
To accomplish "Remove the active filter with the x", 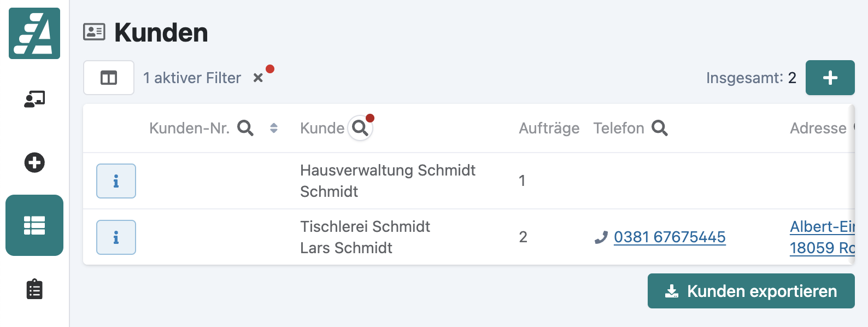I will click(x=259, y=78).
